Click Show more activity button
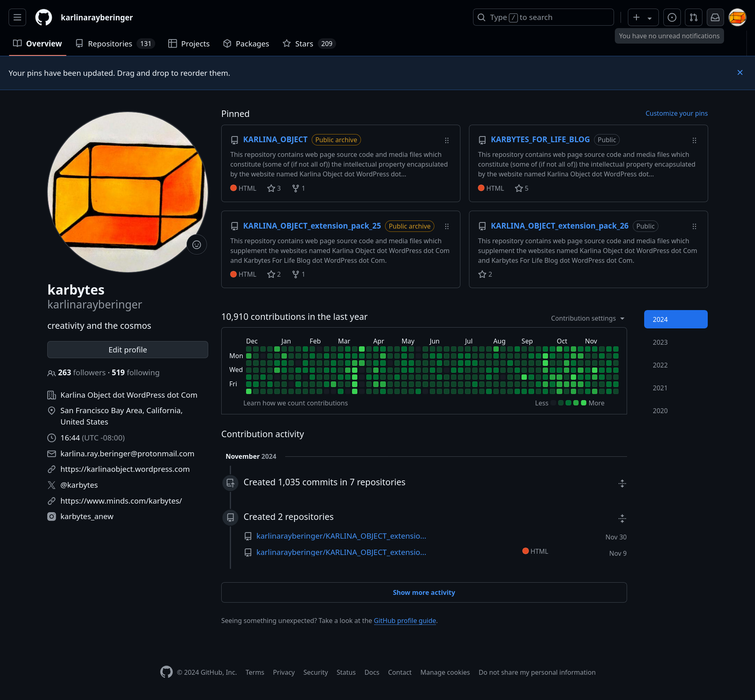Viewport: 755px width, 700px height. (424, 592)
